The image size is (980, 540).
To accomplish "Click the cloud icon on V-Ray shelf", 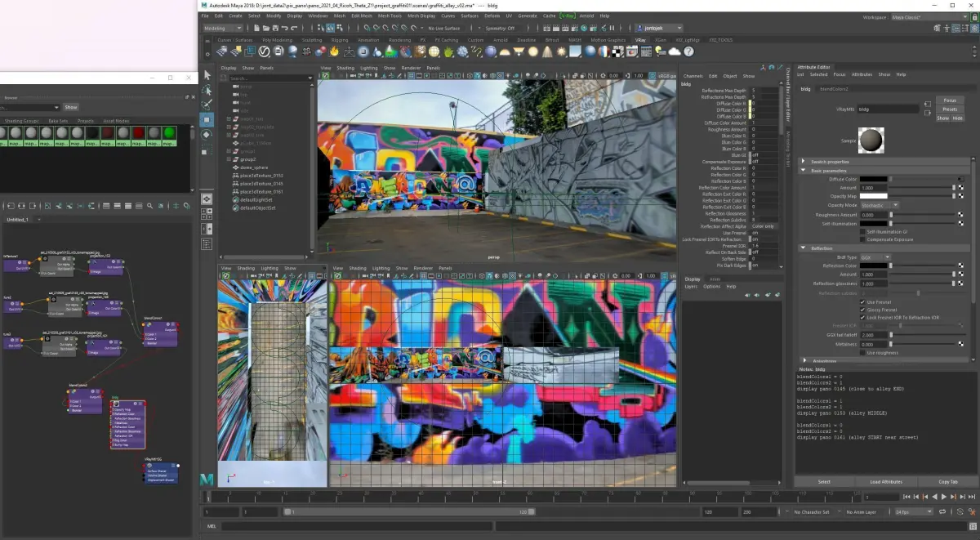I will click(674, 51).
